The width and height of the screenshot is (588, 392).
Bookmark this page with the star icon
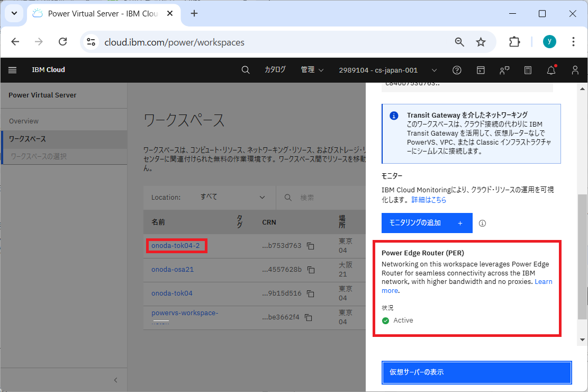pos(481,42)
